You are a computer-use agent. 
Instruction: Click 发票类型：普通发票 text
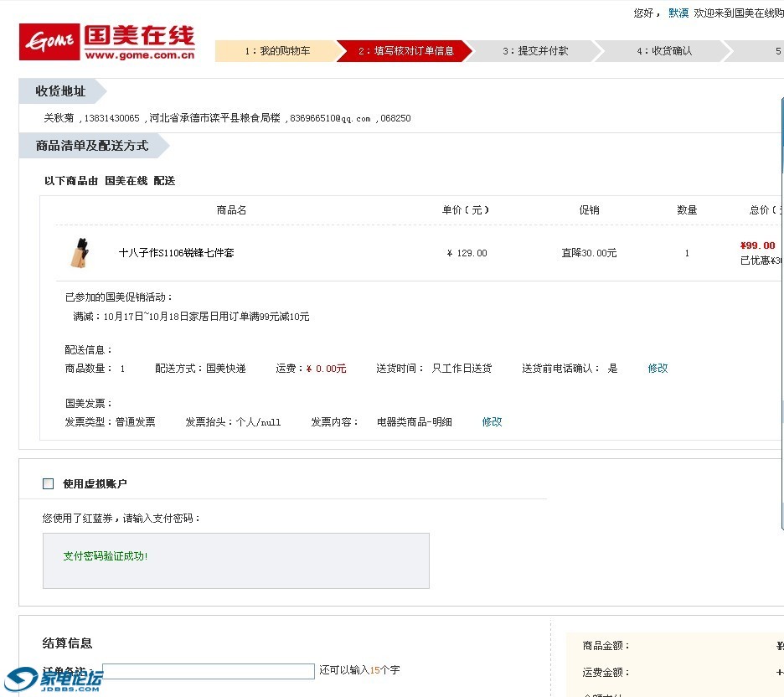coord(110,422)
